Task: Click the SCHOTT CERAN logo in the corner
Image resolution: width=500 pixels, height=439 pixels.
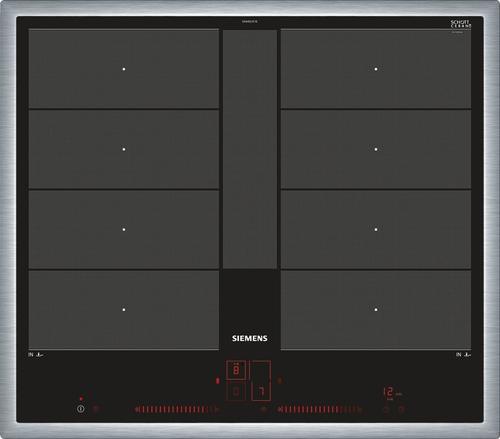Action: [461, 24]
